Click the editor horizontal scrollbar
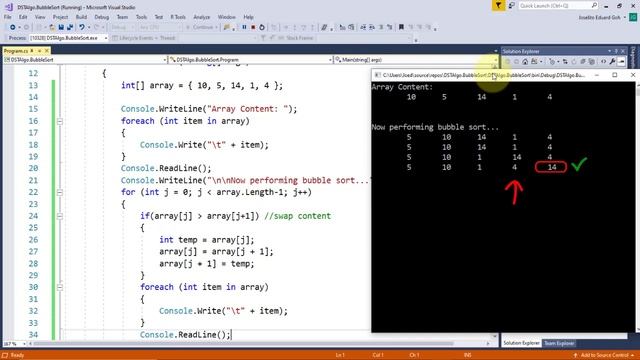This screenshot has height=360, width=640. point(259,344)
